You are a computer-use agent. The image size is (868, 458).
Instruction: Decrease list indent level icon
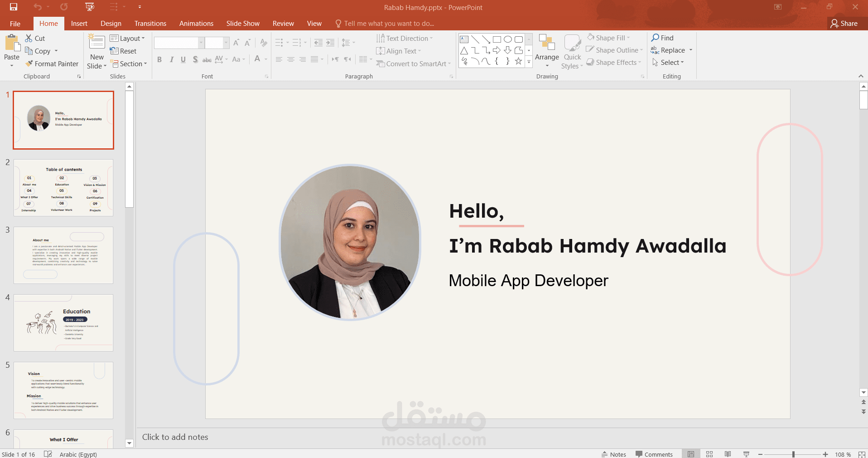[318, 43]
